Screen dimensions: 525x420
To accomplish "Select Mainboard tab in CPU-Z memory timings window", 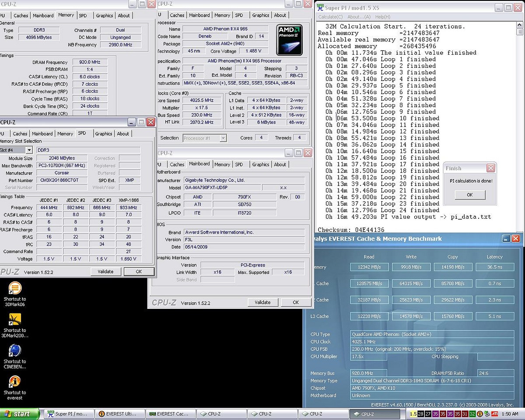I will coord(43,15).
